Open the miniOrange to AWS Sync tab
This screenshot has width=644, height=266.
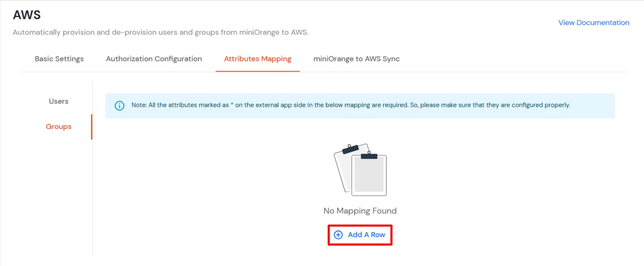[356, 59]
